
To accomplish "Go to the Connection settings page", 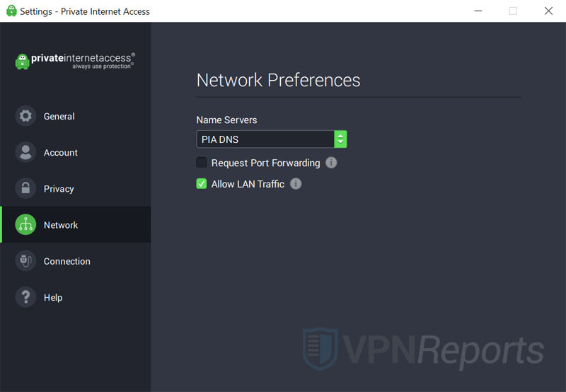I will [67, 261].
